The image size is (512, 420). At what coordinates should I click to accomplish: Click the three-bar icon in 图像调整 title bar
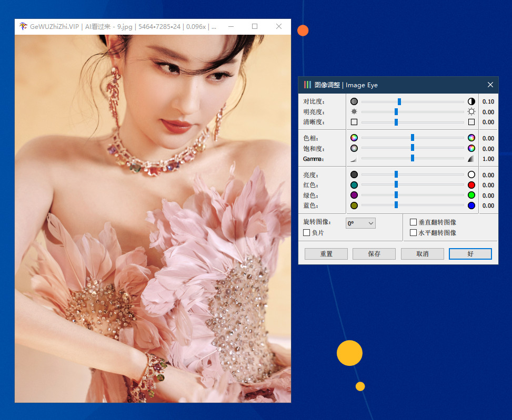pyautogui.click(x=307, y=85)
